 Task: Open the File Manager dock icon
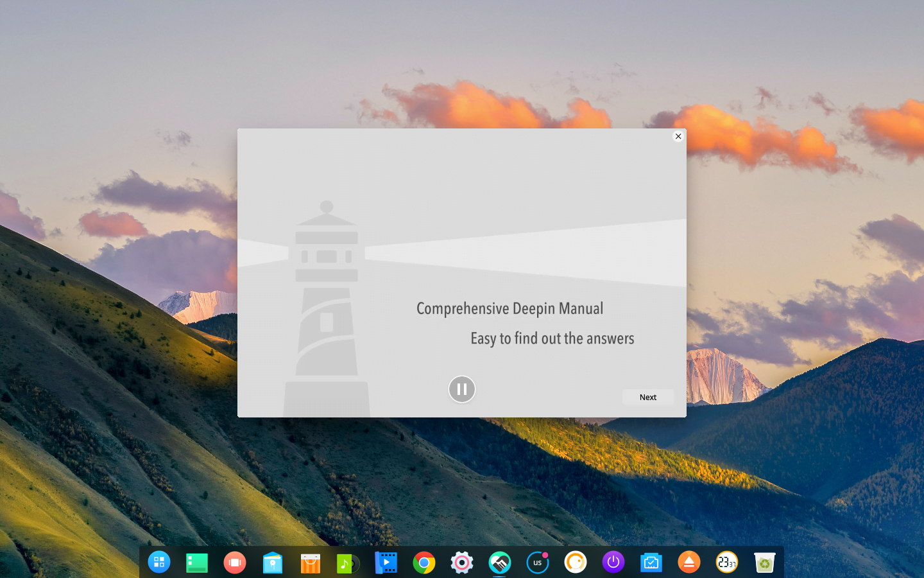[273, 563]
